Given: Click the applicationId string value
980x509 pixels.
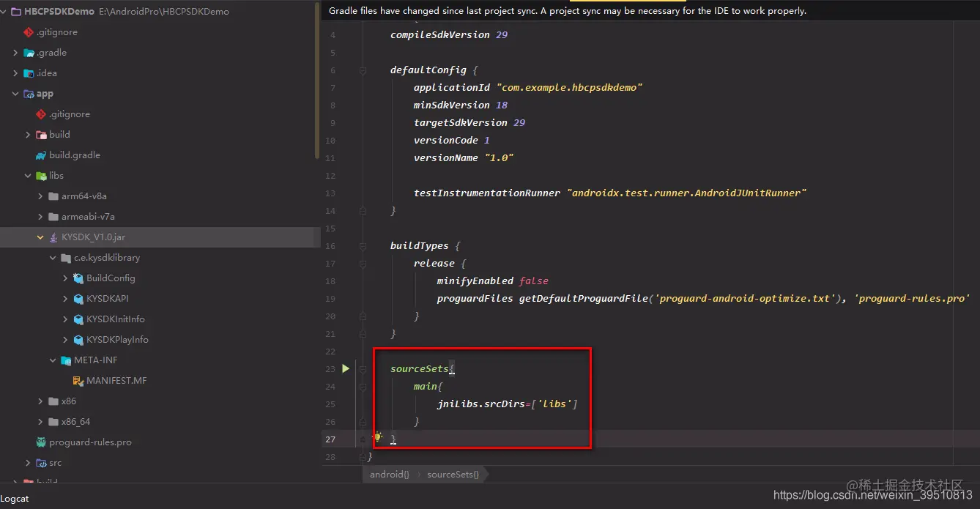Looking at the screenshot, I should tap(569, 88).
